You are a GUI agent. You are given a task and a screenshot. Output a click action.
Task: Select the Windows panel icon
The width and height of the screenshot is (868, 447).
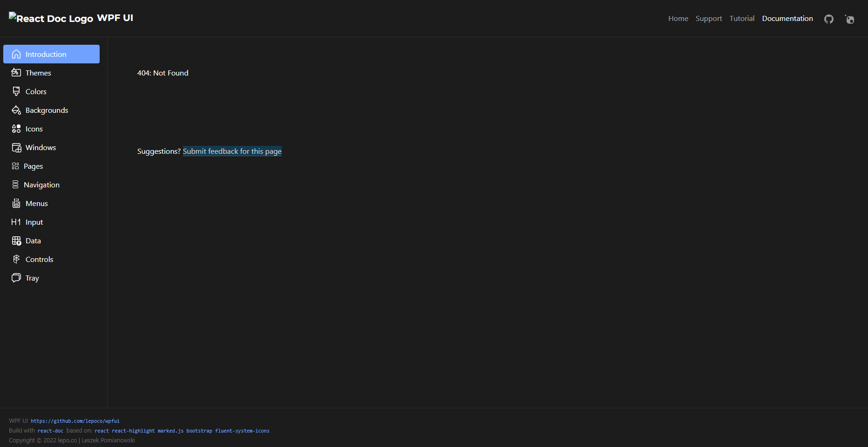pos(16,147)
